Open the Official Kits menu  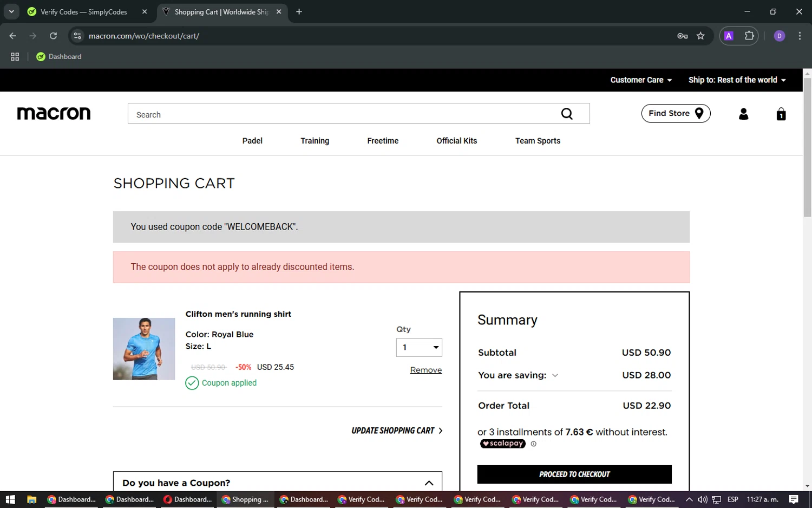pyautogui.click(x=457, y=141)
